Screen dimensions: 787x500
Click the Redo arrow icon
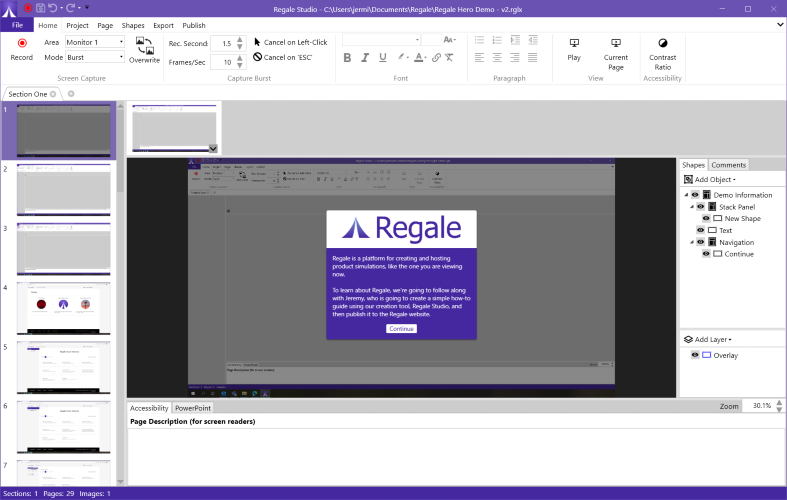point(70,8)
